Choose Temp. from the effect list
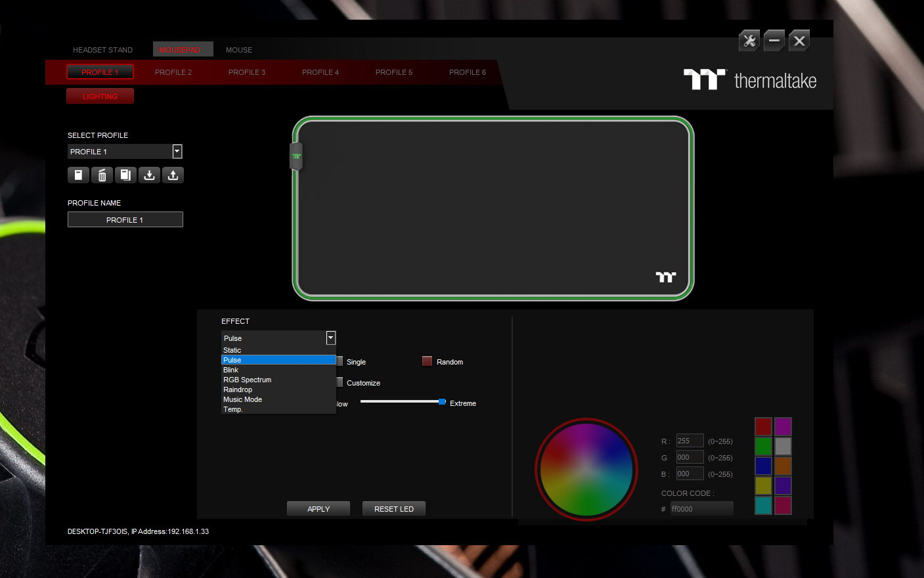This screenshot has height=578, width=924. (x=278, y=409)
